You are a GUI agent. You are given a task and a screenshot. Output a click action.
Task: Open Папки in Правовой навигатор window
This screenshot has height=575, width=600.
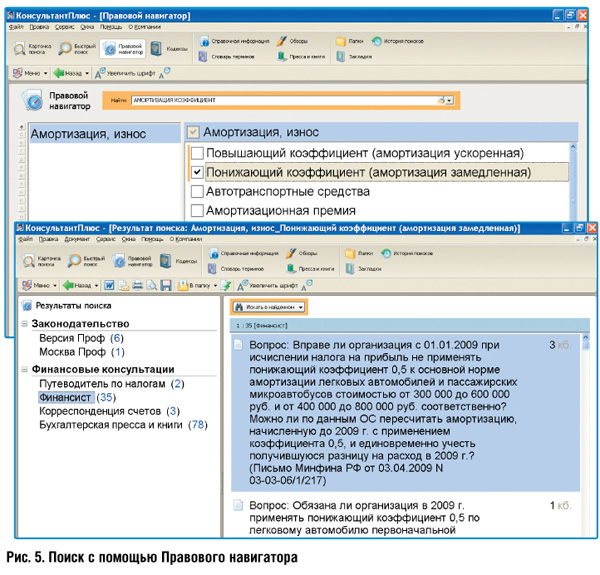point(350,41)
